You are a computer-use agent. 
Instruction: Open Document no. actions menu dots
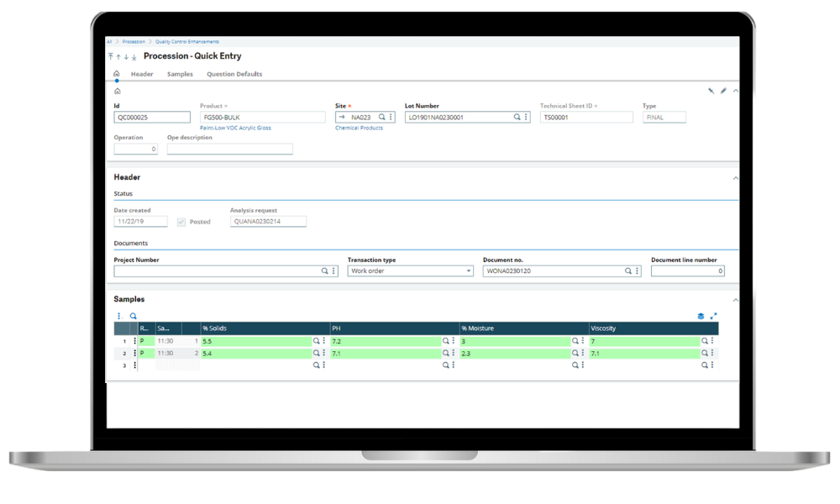[637, 271]
